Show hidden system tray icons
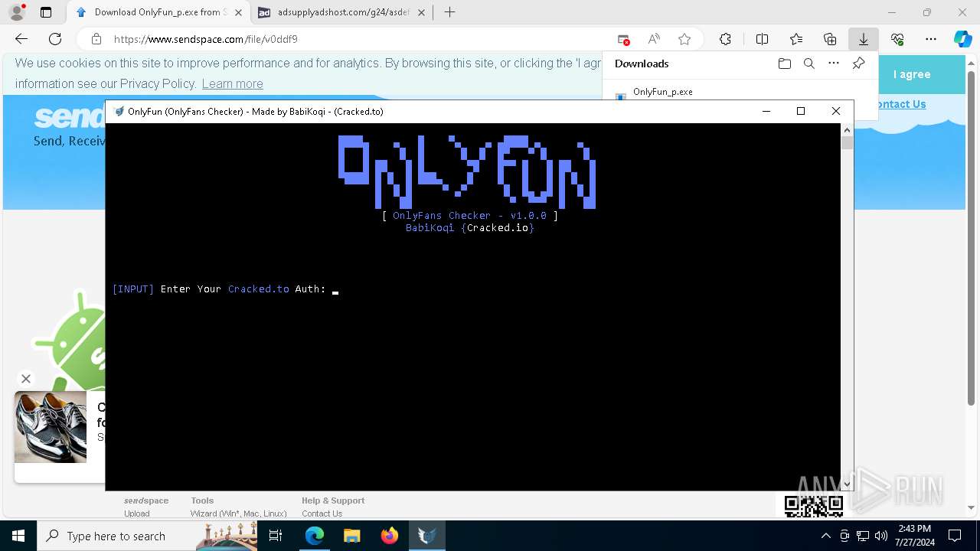The width and height of the screenshot is (980, 551). point(825,536)
